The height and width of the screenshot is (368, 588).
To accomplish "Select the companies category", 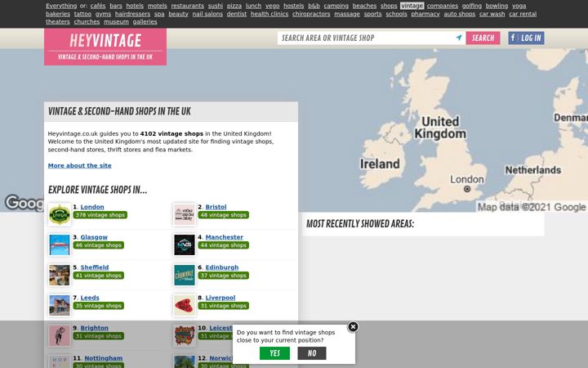I will pos(443,6).
